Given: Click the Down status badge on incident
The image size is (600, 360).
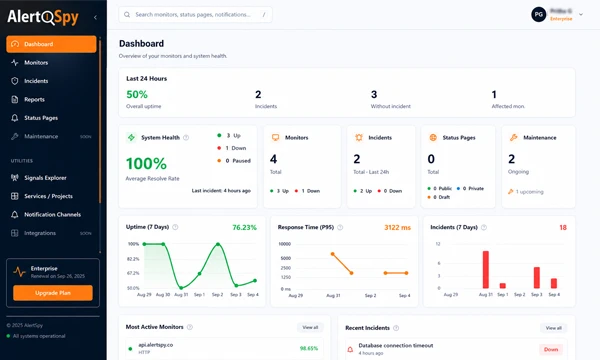Looking at the screenshot, I should 551,349.
